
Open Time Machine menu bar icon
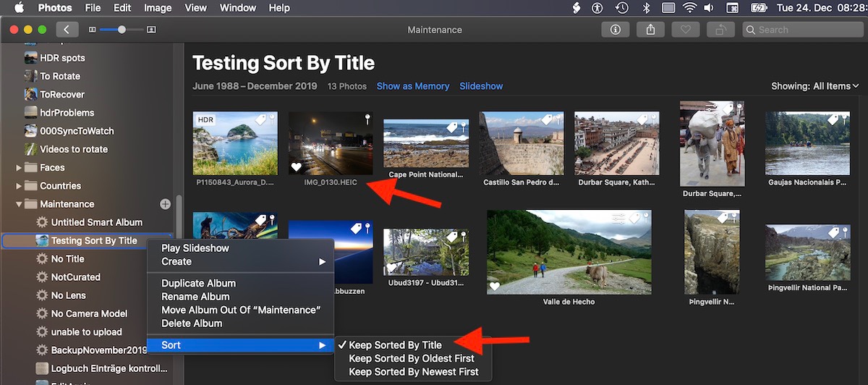click(x=621, y=8)
